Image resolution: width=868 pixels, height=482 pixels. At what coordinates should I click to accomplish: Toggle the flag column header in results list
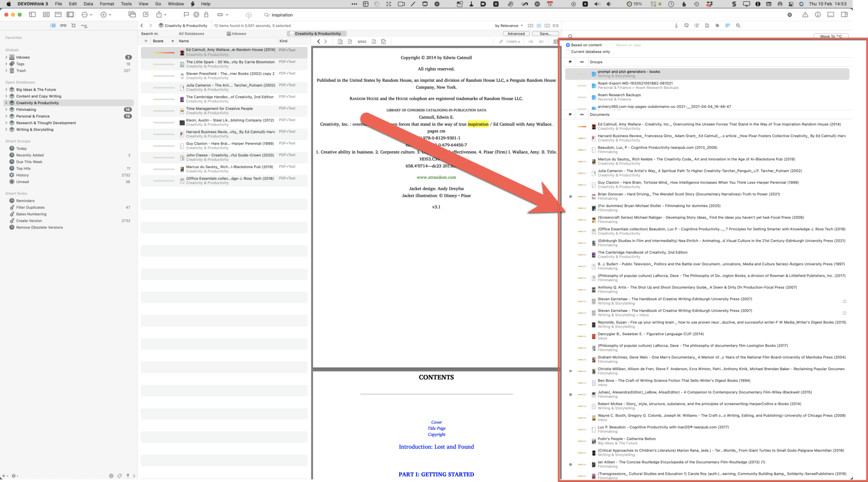pyautogui.click(x=146, y=41)
